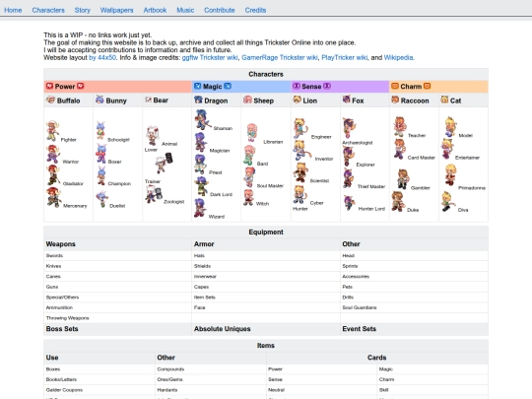Open the Zoologist bear sprite
532x399 pixels.
[154, 194]
